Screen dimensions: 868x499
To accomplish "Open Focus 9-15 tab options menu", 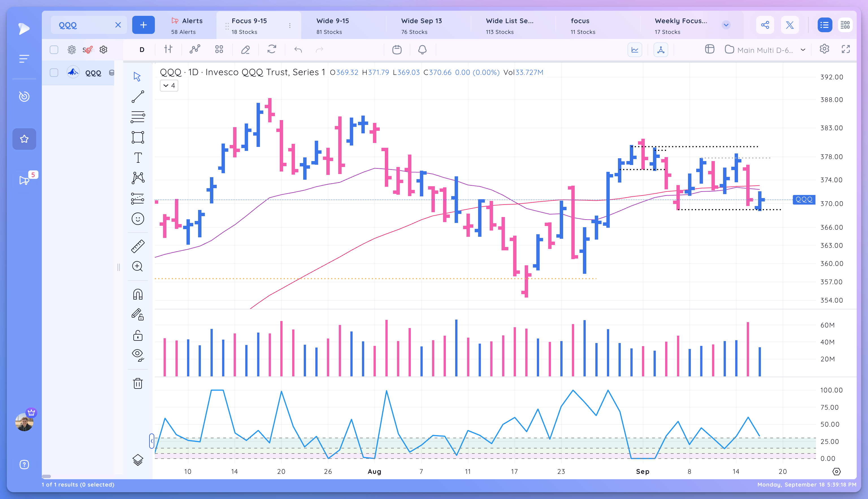I will (290, 26).
